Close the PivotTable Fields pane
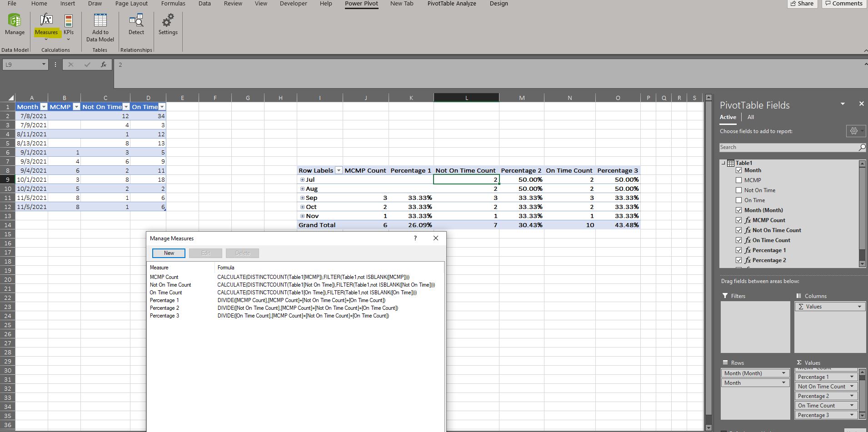The width and height of the screenshot is (868, 432). tap(861, 104)
